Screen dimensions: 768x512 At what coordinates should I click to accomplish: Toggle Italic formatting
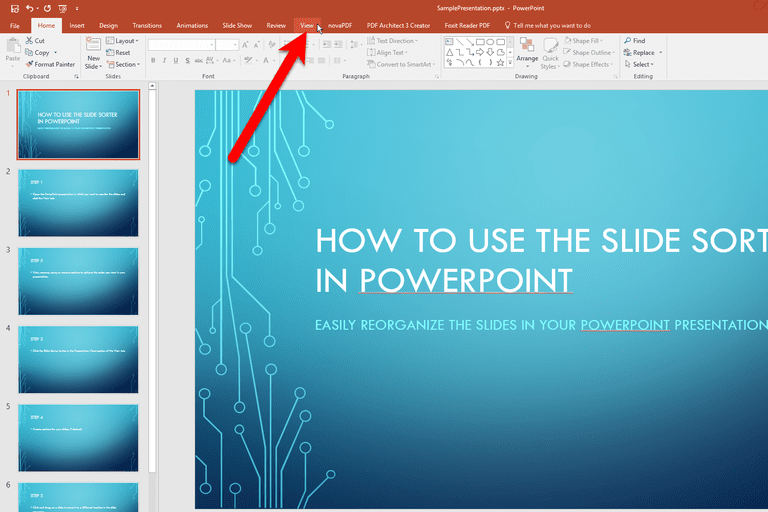tap(165, 61)
